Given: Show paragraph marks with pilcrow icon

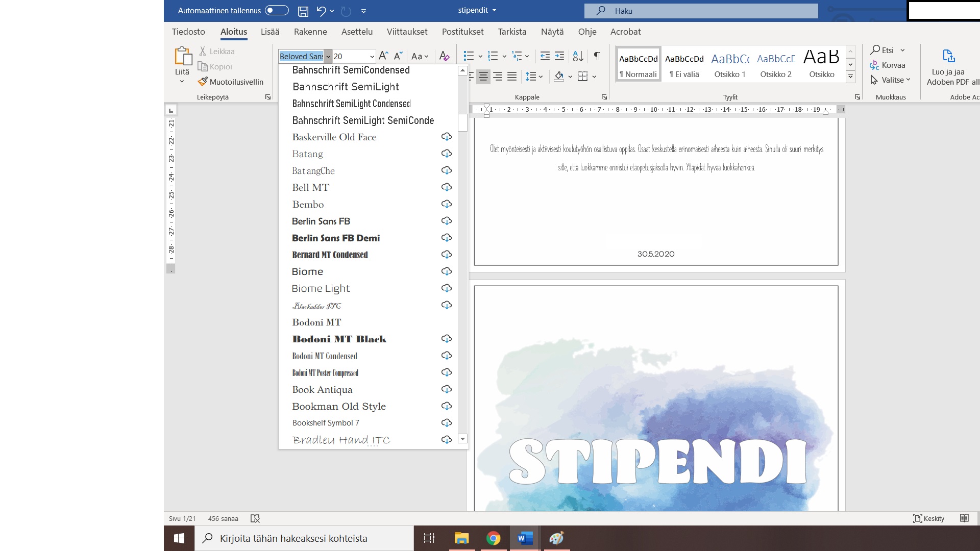Looking at the screenshot, I should point(597,56).
